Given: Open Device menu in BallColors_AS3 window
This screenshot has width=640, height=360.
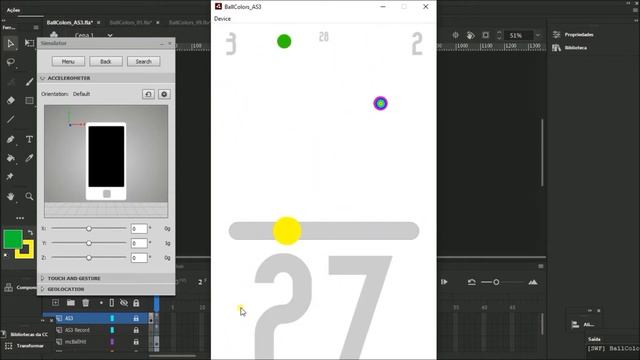Looking at the screenshot, I should (x=222, y=19).
